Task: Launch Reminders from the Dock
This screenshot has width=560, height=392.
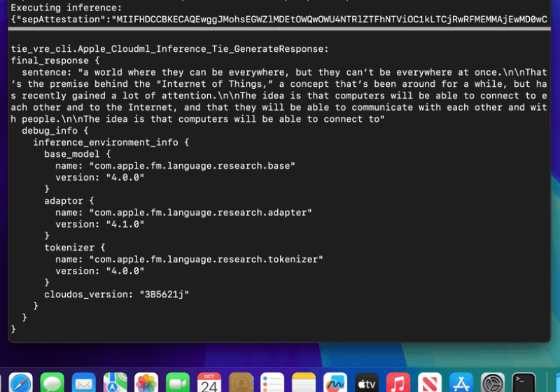Action: (272, 383)
